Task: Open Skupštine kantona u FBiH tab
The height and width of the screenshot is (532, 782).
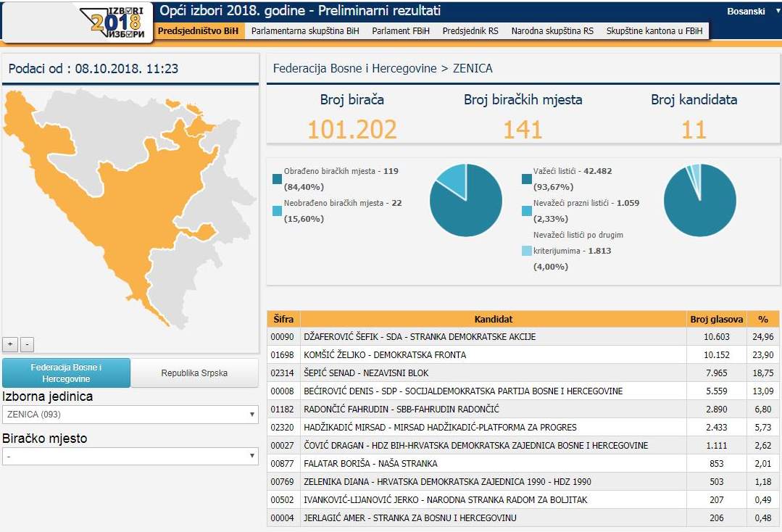Action: point(654,31)
